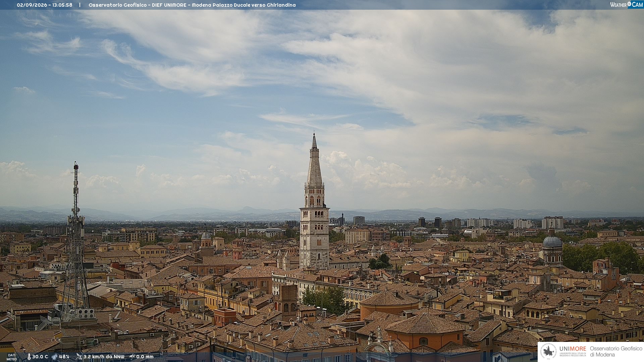Select the 3.2 km/h da NNW wind reading

click(x=104, y=357)
